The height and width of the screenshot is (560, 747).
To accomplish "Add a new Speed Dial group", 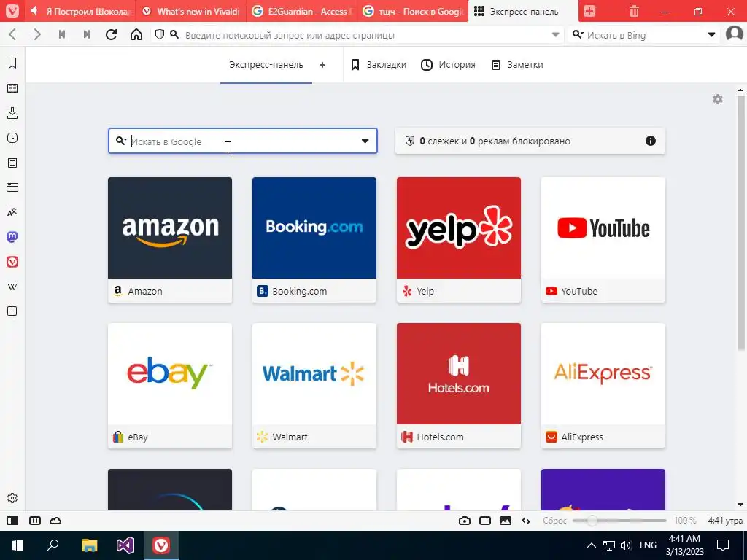I will (x=322, y=65).
